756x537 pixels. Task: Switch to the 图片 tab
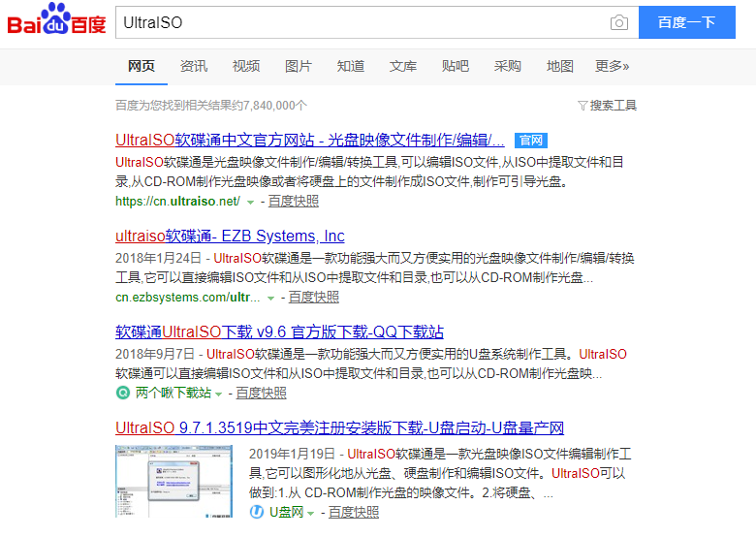(x=298, y=66)
